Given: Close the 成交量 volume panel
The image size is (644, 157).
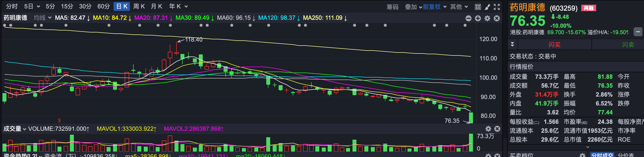Looking at the screenshot, I should coord(497,129).
